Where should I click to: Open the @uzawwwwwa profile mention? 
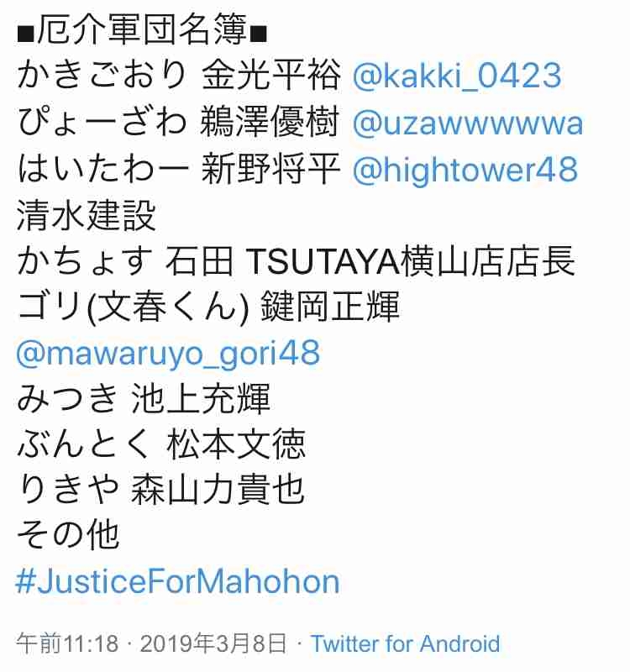pos(468,123)
